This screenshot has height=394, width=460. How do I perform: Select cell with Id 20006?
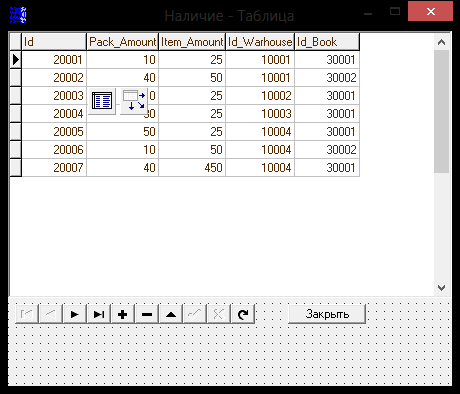coord(54,150)
